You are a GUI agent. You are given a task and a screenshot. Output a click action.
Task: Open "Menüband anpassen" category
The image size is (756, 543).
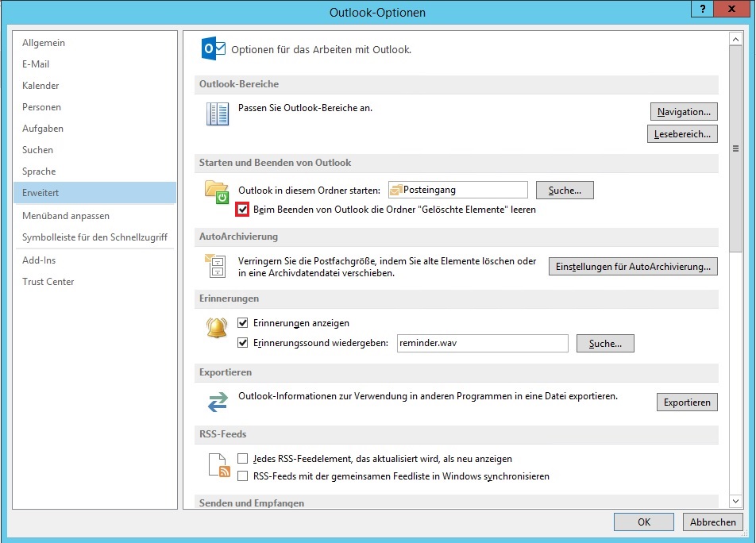click(94, 216)
